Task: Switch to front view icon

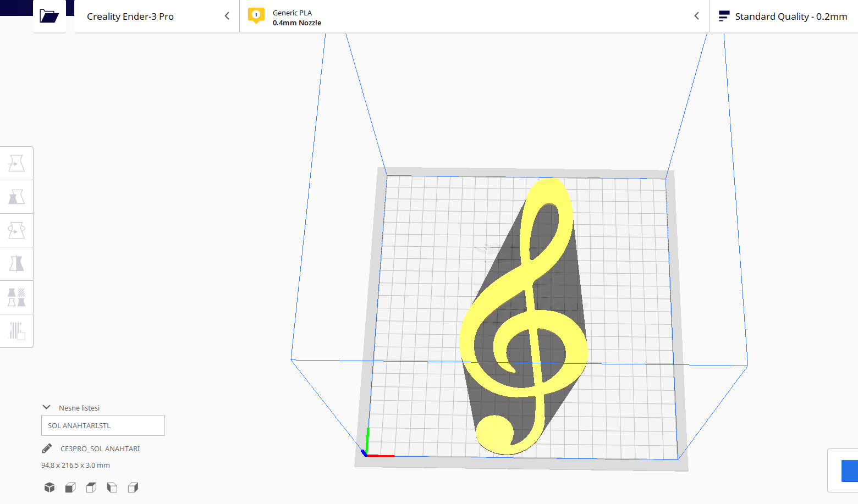Action: tap(70, 488)
